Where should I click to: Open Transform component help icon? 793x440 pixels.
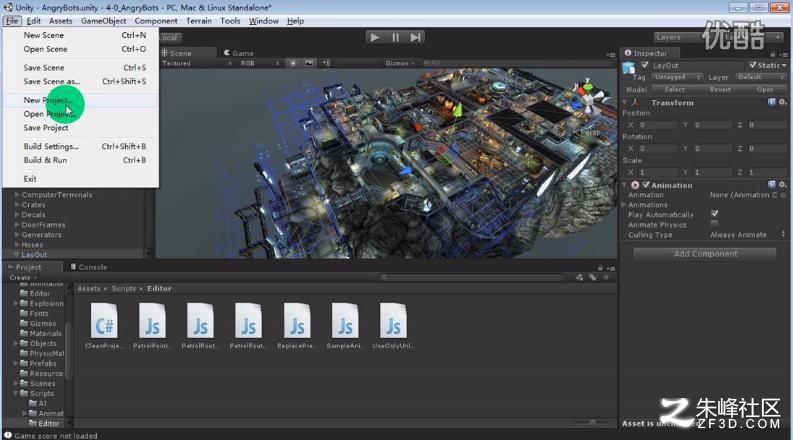(771, 102)
